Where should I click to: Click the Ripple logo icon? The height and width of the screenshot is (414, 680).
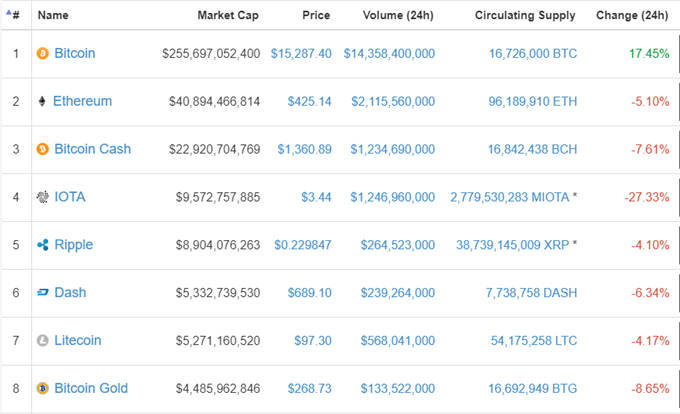tap(42, 245)
